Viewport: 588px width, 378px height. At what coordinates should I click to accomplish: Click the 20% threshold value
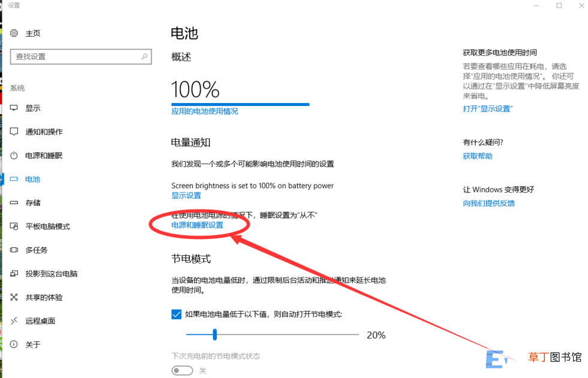pyautogui.click(x=376, y=335)
